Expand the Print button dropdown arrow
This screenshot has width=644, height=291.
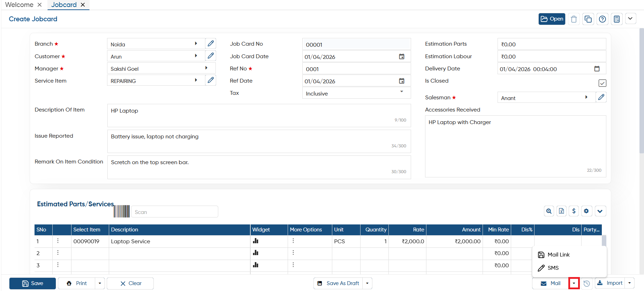point(100,283)
